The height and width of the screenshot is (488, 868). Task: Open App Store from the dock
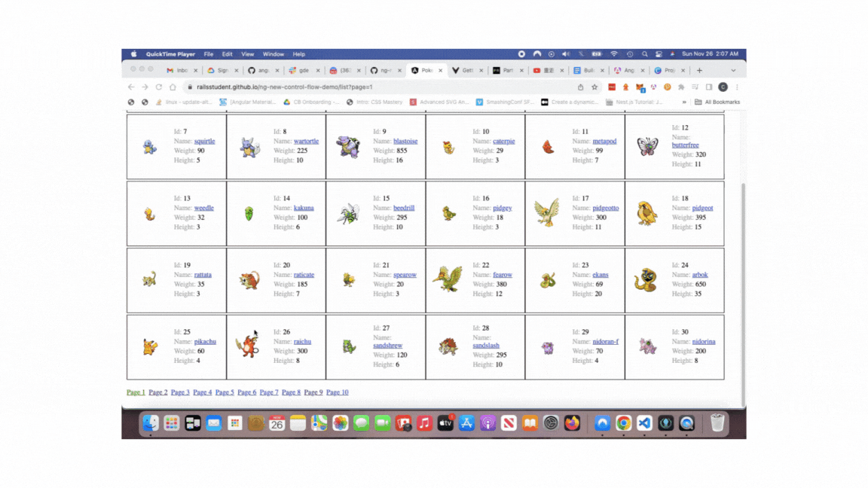(466, 423)
